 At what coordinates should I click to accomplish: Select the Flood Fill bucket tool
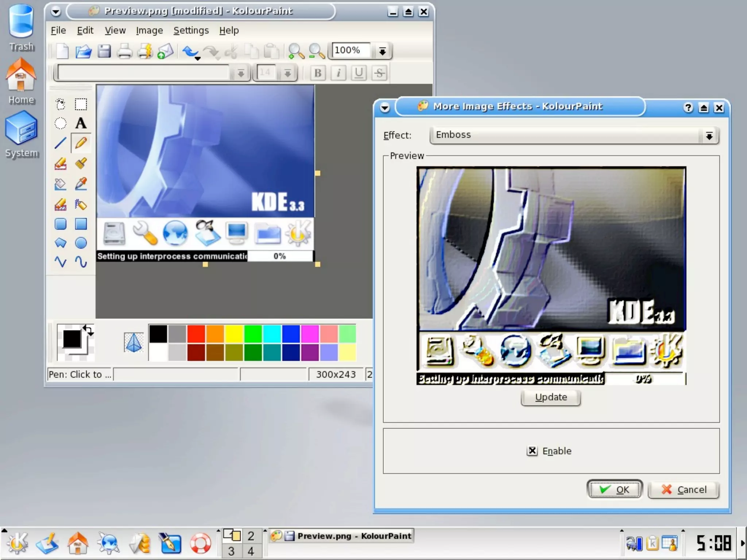tap(61, 184)
